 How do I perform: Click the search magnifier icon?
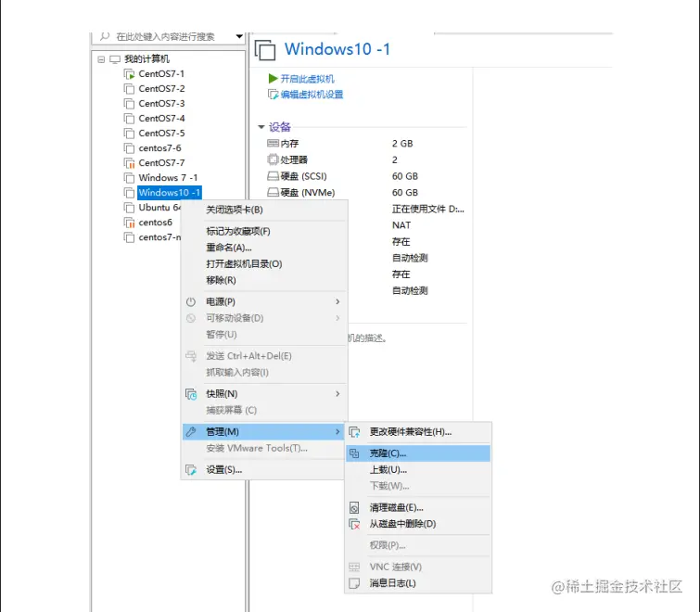(x=105, y=36)
